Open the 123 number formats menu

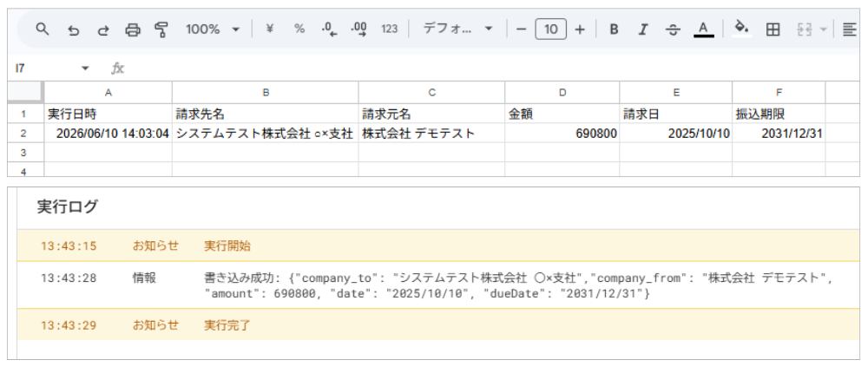pos(390,29)
